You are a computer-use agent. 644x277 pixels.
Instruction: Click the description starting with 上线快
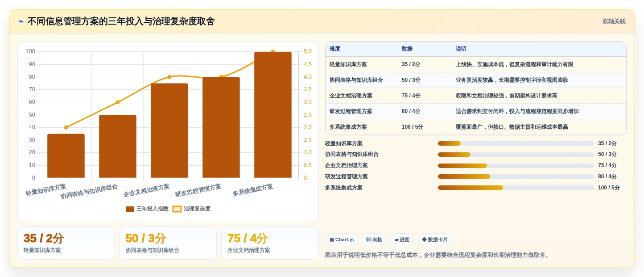point(515,65)
